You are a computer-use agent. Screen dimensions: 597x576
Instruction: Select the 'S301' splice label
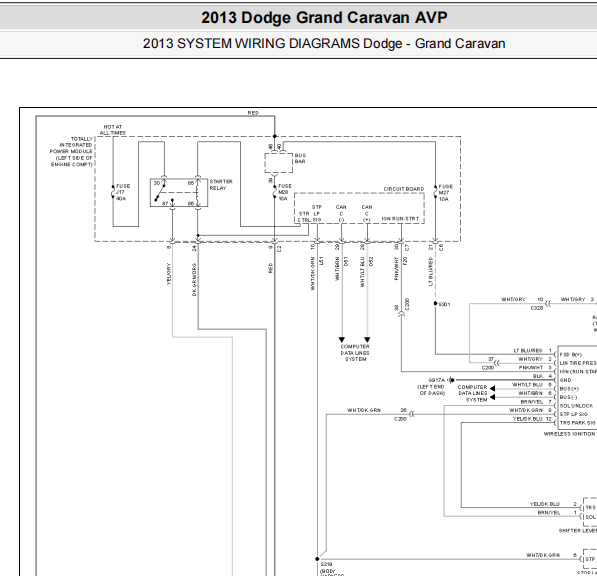tap(444, 304)
